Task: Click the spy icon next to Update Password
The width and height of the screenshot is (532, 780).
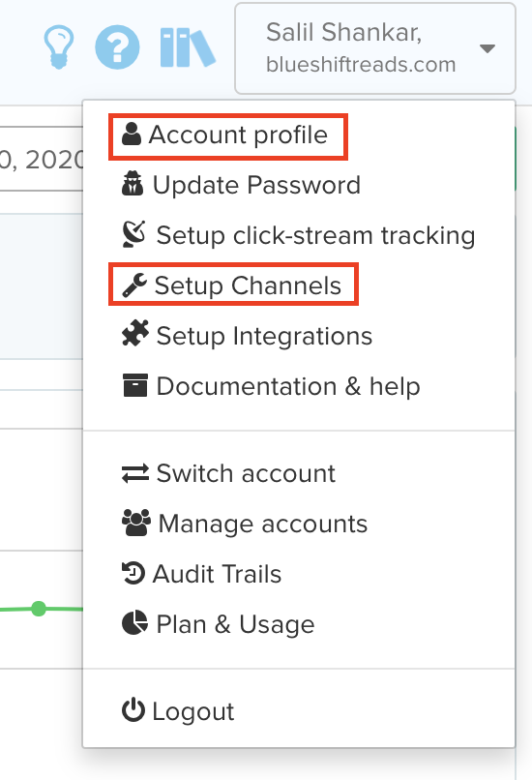Action: click(x=133, y=183)
